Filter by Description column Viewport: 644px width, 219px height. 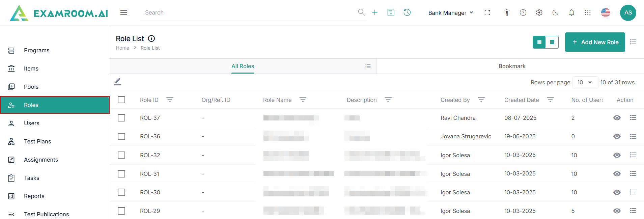click(x=388, y=100)
